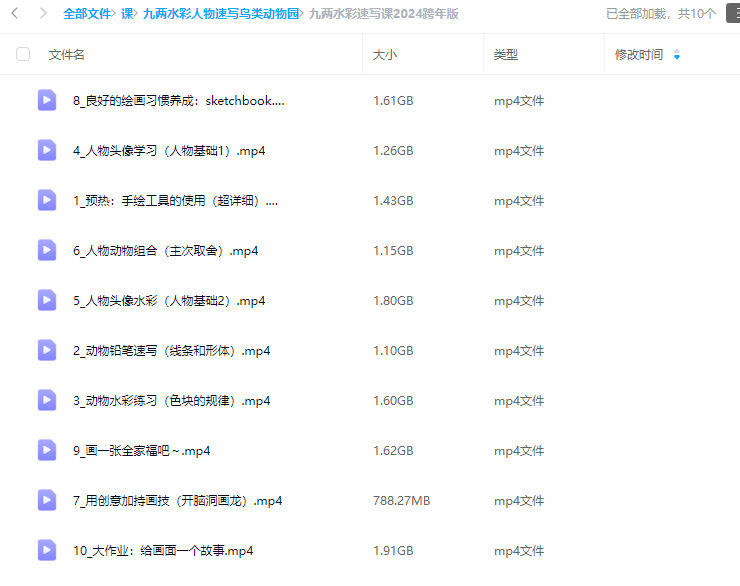
Task: Click the video icon for 6_人物动物组合
Action: point(47,250)
